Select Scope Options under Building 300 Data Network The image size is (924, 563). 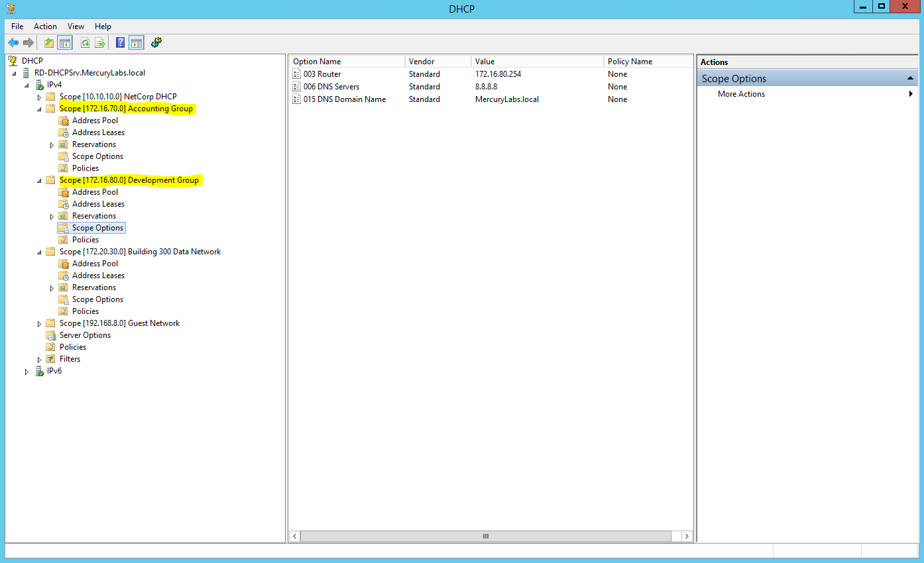point(97,299)
